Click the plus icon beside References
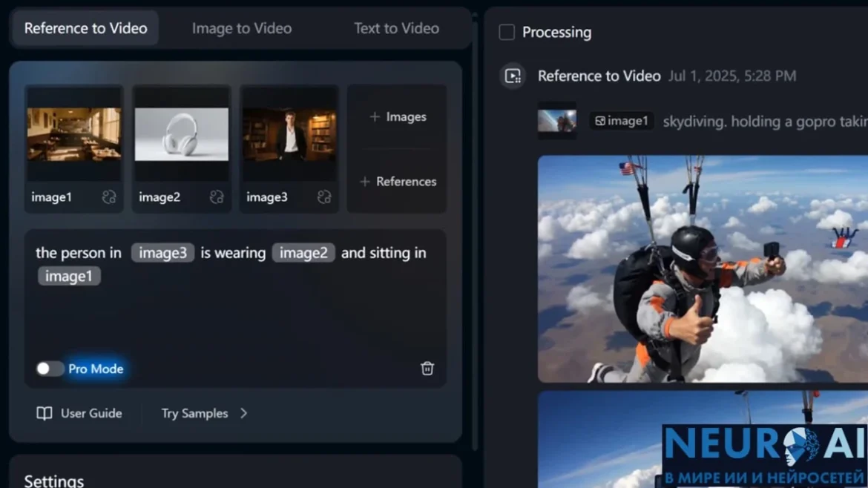Screen dimensions: 868x488 pyautogui.click(x=365, y=182)
